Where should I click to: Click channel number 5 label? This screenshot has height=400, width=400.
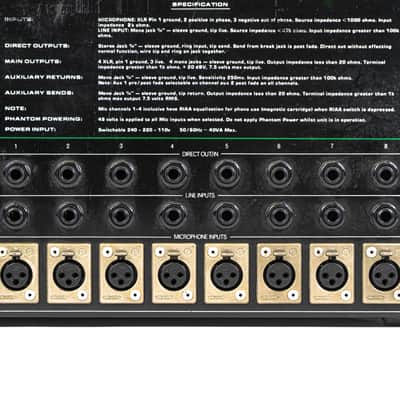227,146
